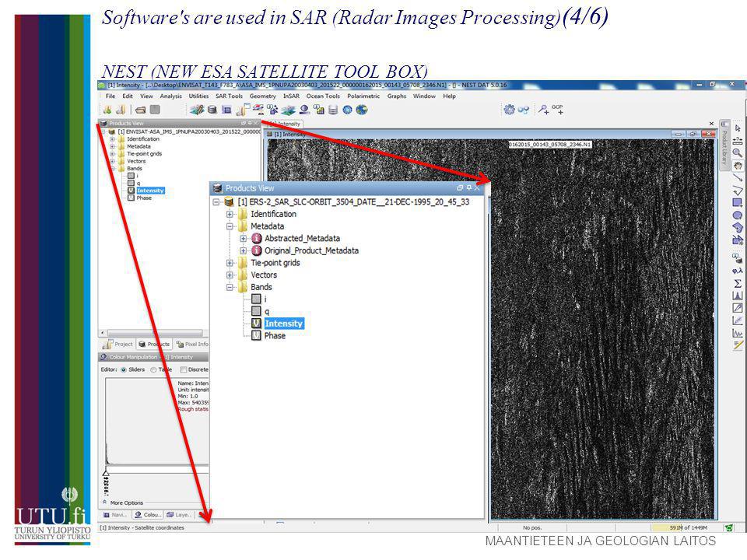Click the blue gear settings toolbar icon
Image resolution: width=747 pixels, height=560 pixels.
509,110
